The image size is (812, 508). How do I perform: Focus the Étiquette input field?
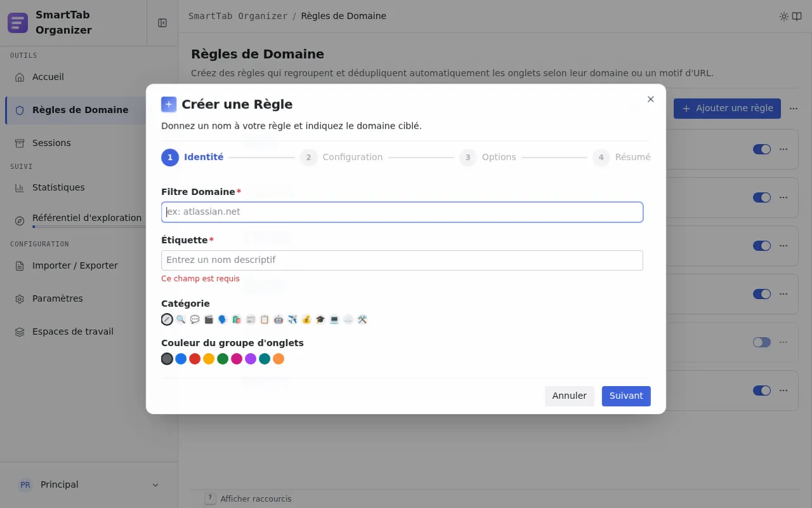point(402,260)
